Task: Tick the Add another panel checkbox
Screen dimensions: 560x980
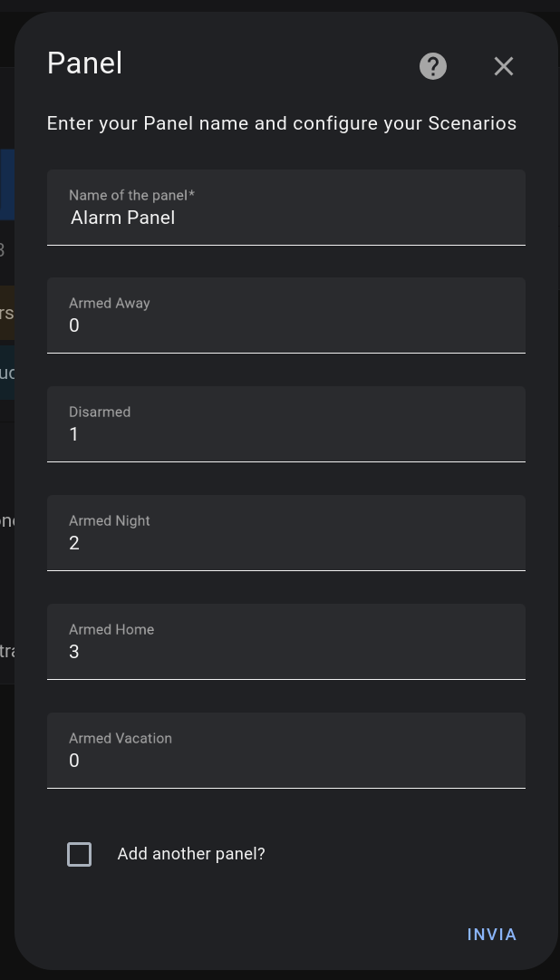Action: pyautogui.click(x=80, y=854)
